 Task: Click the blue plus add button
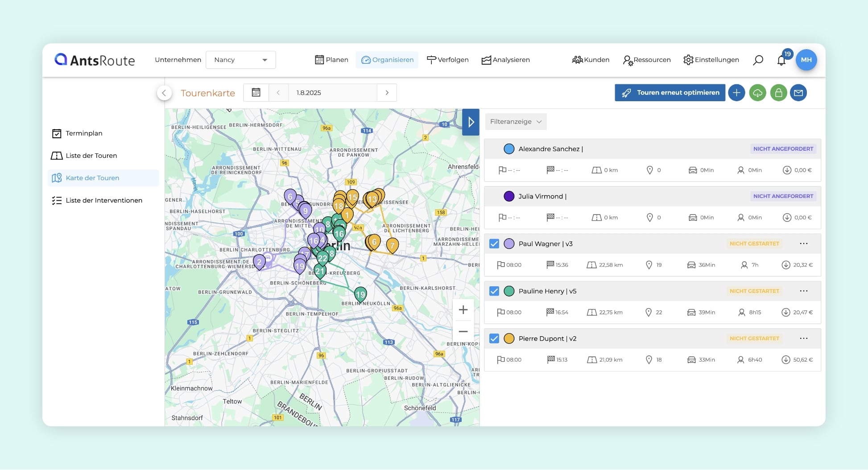(x=736, y=93)
